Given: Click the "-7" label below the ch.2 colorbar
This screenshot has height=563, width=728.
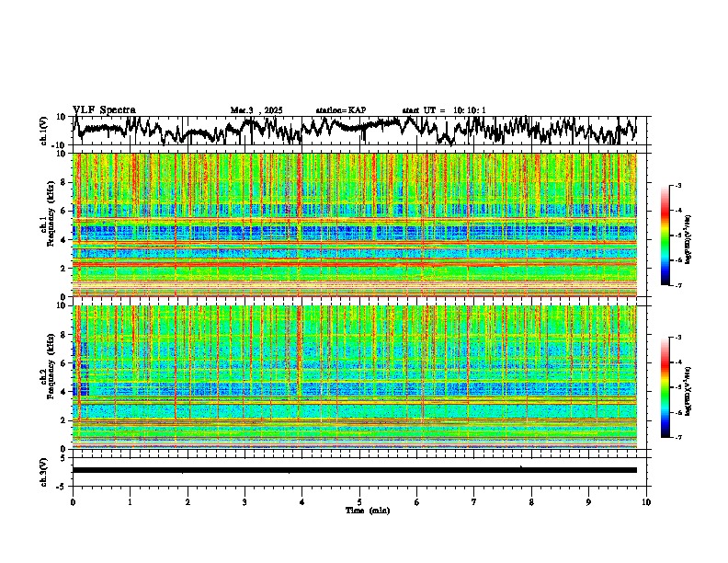Looking at the screenshot, I should (x=677, y=438).
